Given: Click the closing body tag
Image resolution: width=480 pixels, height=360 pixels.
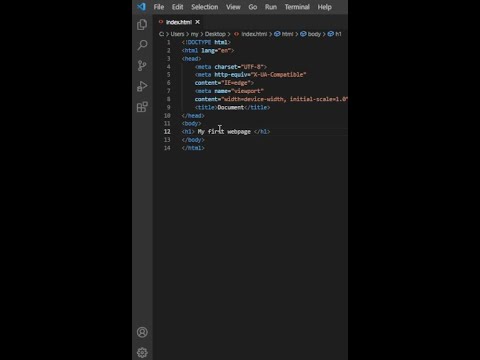Looking at the screenshot, I should tap(193, 140).
